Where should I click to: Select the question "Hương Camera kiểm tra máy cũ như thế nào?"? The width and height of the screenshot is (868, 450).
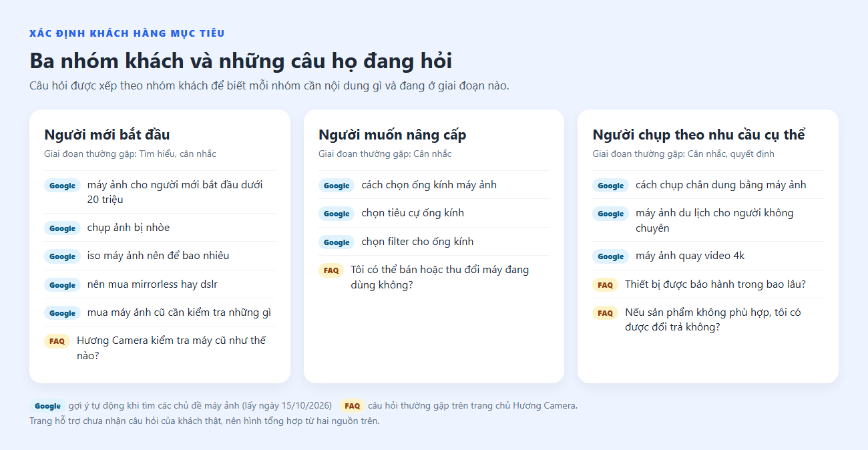(171, 348)
